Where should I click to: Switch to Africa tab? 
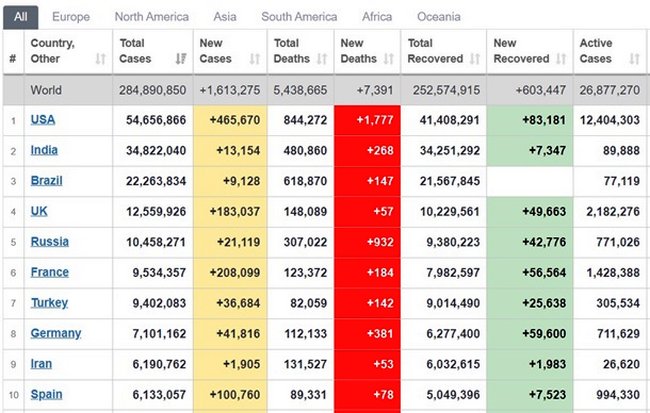pos(375,17)
